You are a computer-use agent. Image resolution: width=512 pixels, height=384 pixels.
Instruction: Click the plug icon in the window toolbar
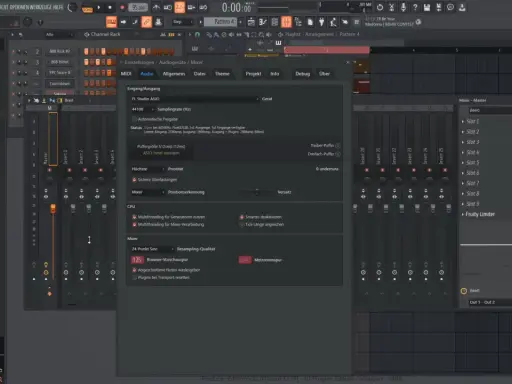click(321, 22)
